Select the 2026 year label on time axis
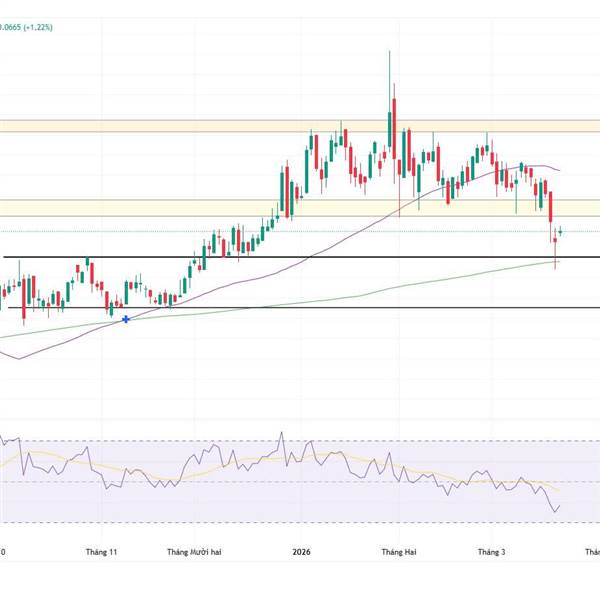Screen dimensions: 600x600 301,552
